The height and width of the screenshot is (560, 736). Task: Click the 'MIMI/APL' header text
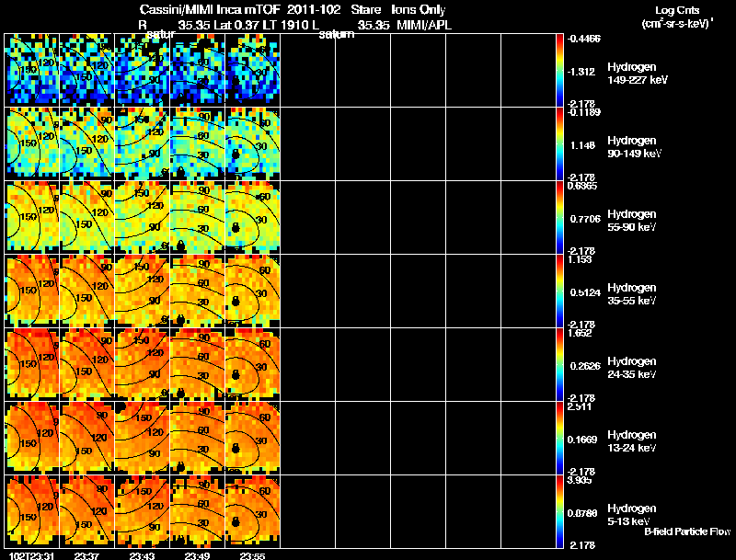[x=424, y=26]
